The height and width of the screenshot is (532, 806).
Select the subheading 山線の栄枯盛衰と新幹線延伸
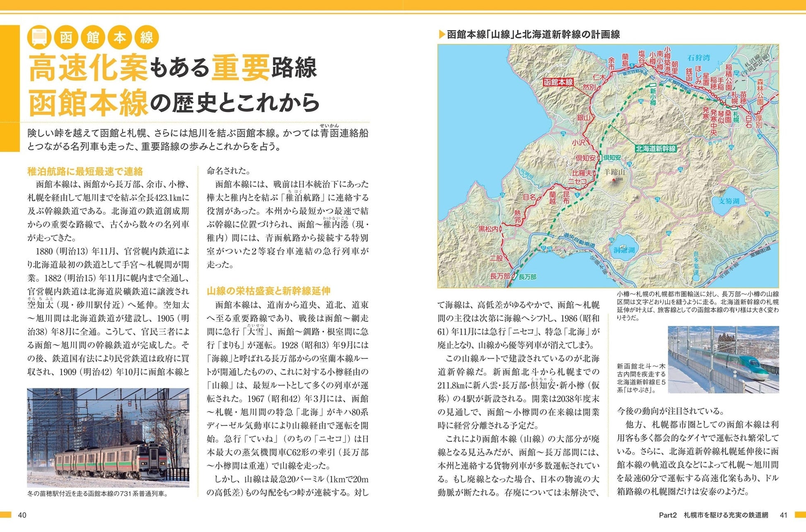(x=269, y=291)
